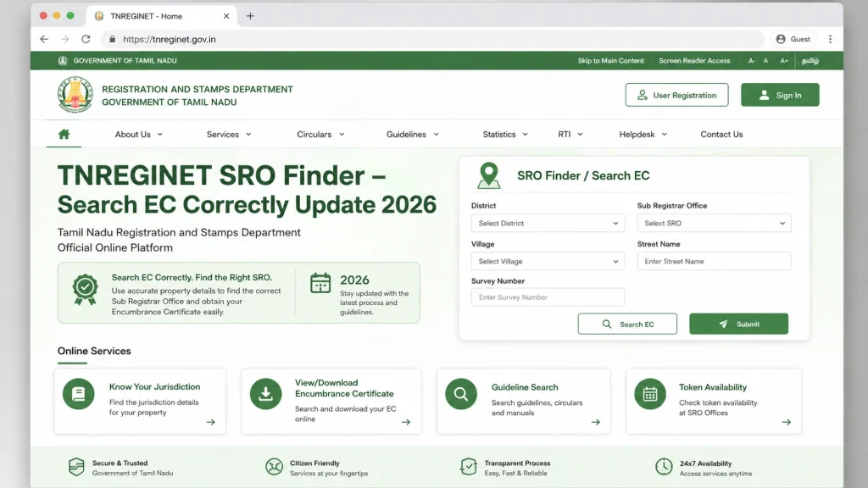868x488 pixels.
Task: Open the Select SRO dropdown
Action: coord(714,223)
